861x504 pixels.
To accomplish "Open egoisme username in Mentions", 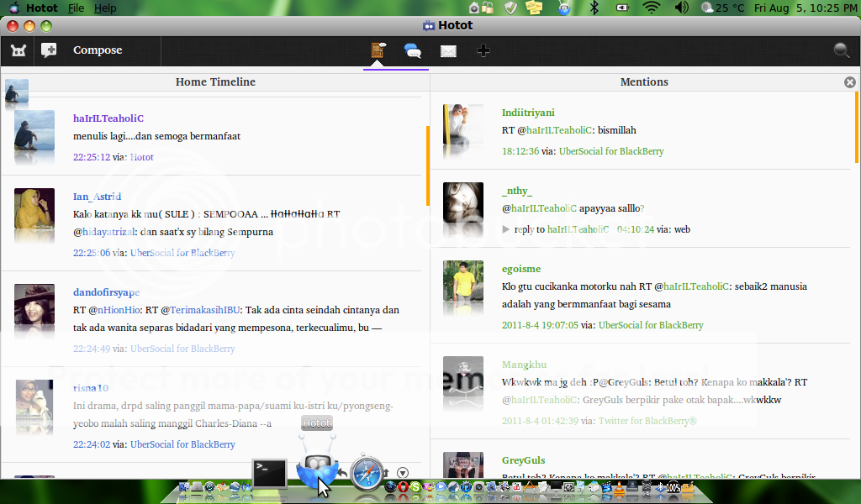I will pyautogui.click(x=521, y=269).
